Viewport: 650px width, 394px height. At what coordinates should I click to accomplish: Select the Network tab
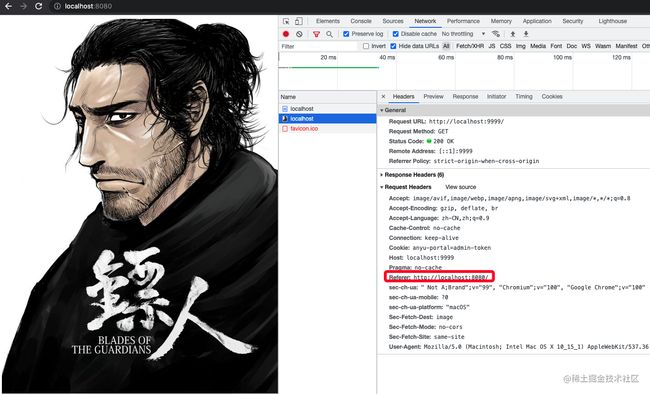click(x=425, y=21)
